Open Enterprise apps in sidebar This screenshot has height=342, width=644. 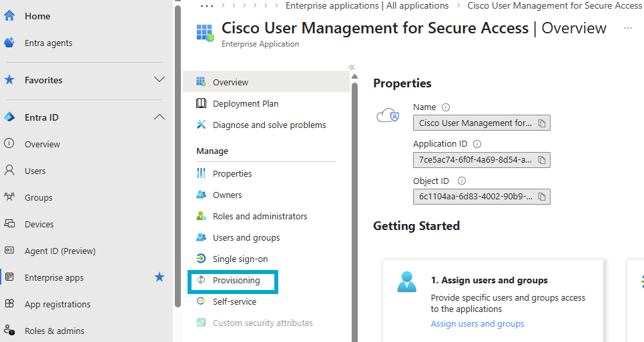click(54, 277)
